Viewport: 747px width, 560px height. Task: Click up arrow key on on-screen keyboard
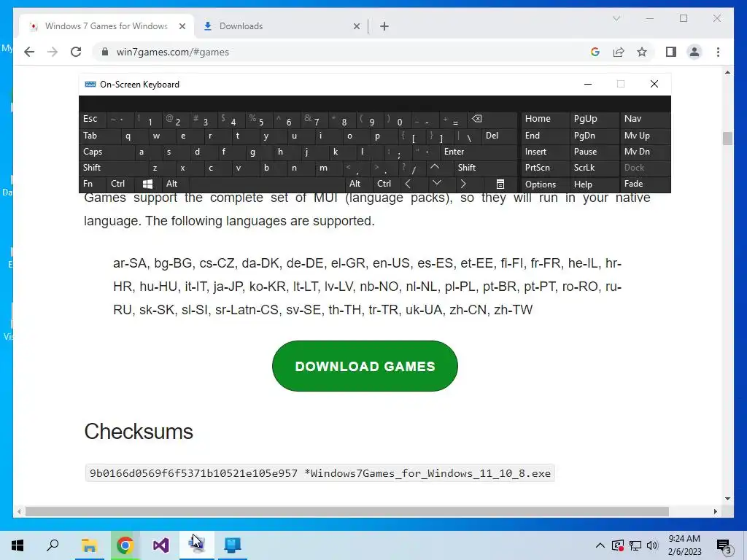[435, 167]
